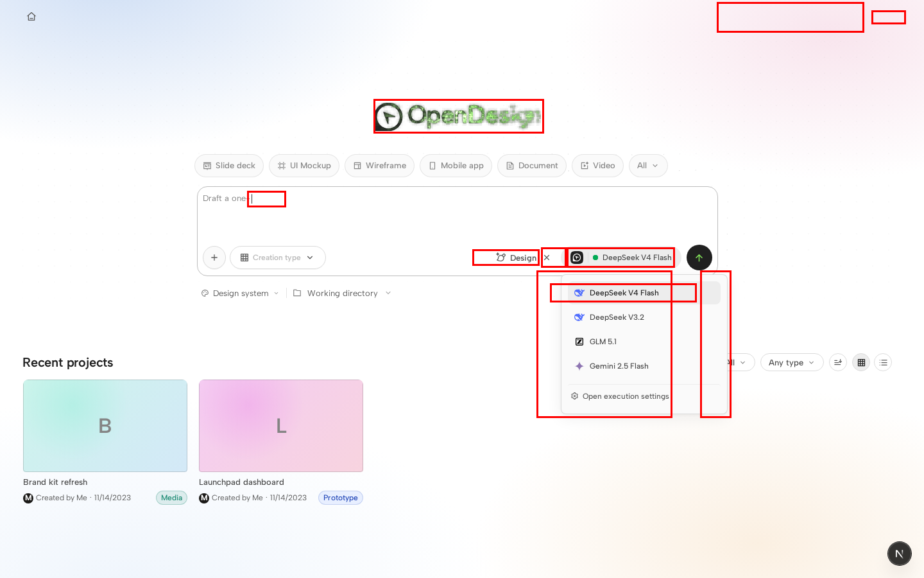Pick GLM 5.1 from the model list
The width and height of the screenshot is (924, 578).
tap(644, 342)
